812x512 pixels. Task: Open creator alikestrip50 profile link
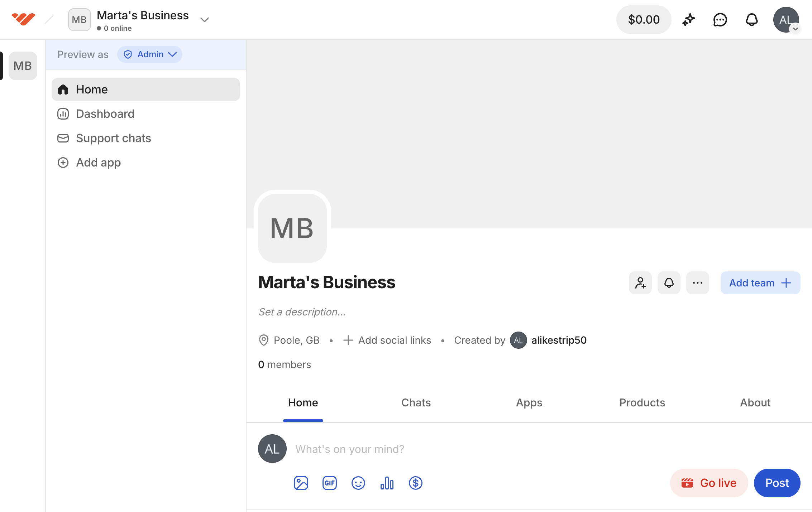tap(559, 340)
